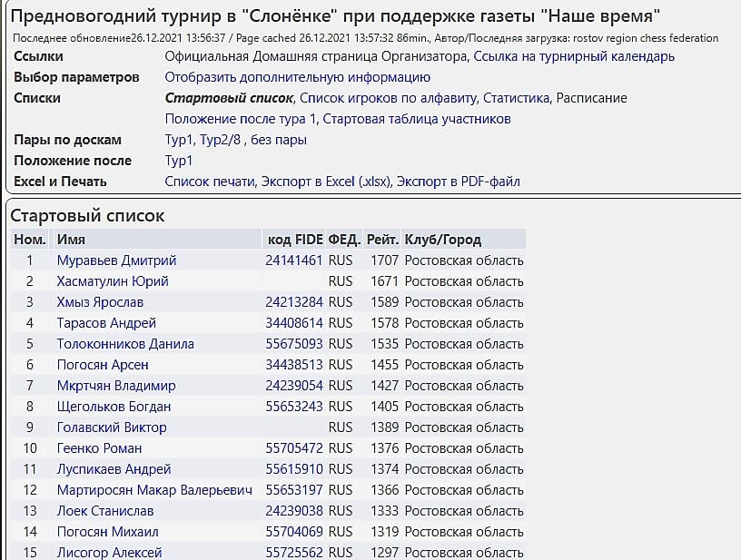Open Тур1 in the 'Положение после' row
Screen dimensions: 741x560
pos(179,161)
